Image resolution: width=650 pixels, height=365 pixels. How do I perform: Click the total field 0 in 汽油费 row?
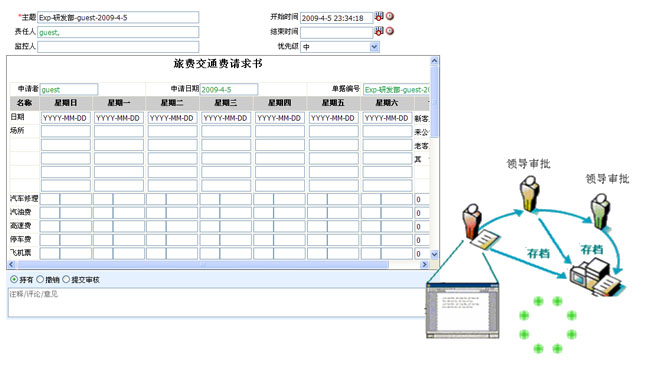click(x=422, y=213)
